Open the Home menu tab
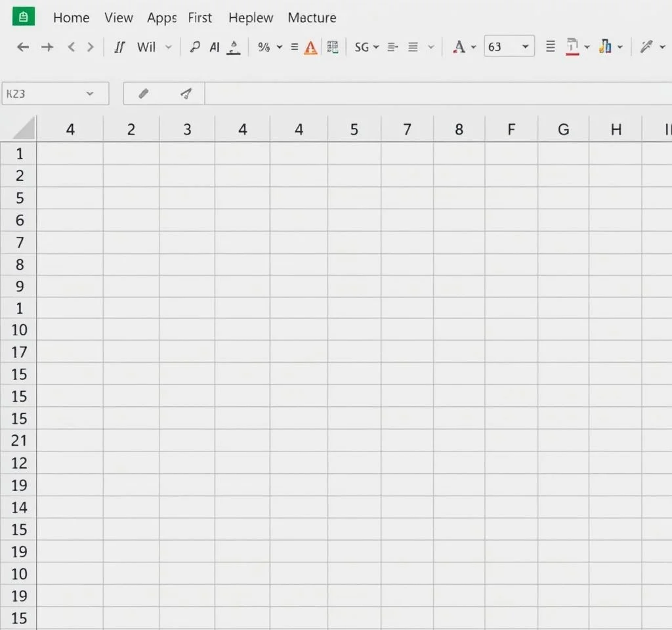Screen dimensions: 672x630 pos(71,18)
